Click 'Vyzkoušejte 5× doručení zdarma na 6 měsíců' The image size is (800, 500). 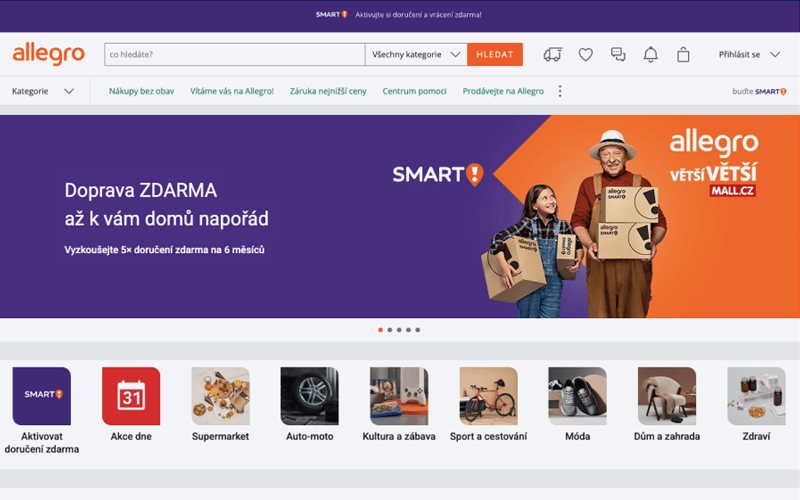pyautogui.click(x=164, y=250)
